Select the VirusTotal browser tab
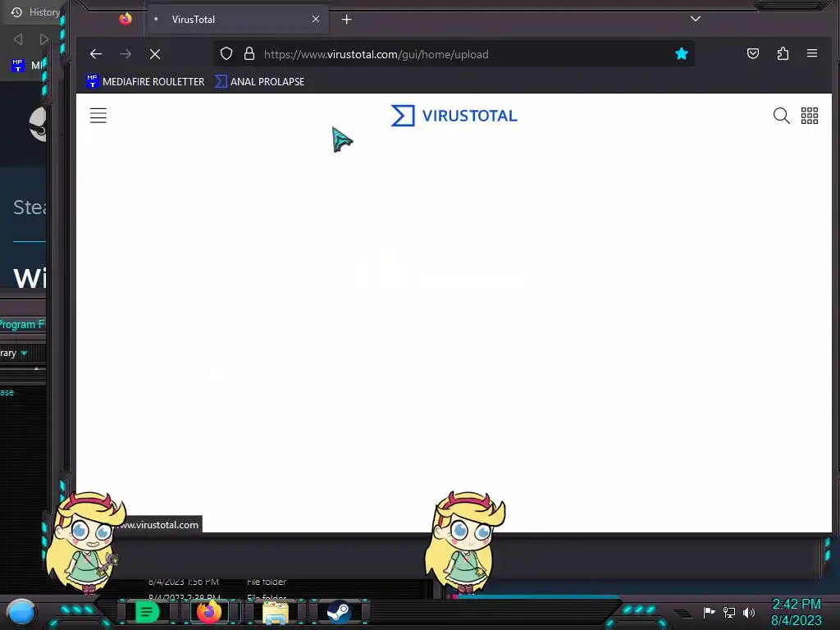The width and height of the screenshot is (840, 630). point(237,20)
